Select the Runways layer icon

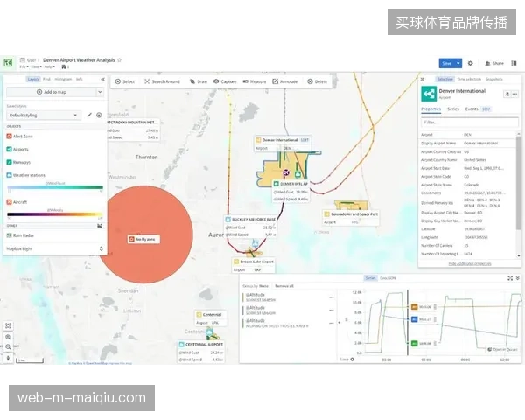click(10, 162)
